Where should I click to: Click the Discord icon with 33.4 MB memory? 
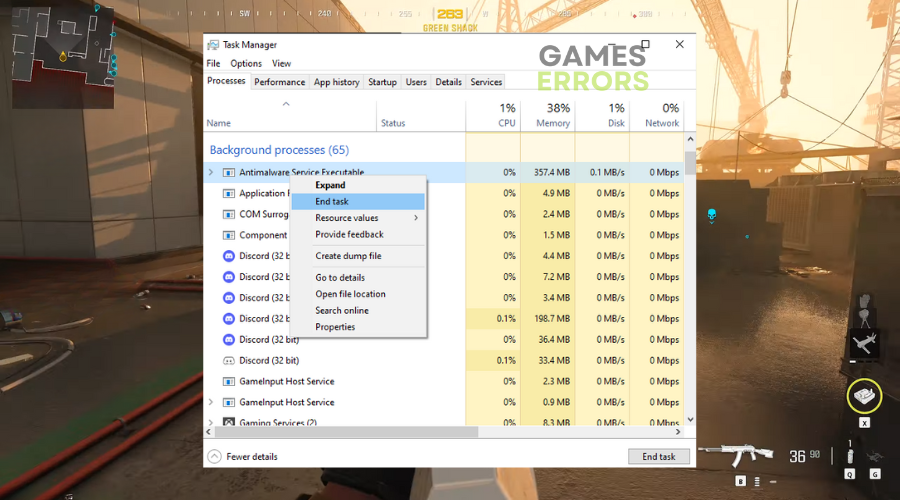click(228, 361)
